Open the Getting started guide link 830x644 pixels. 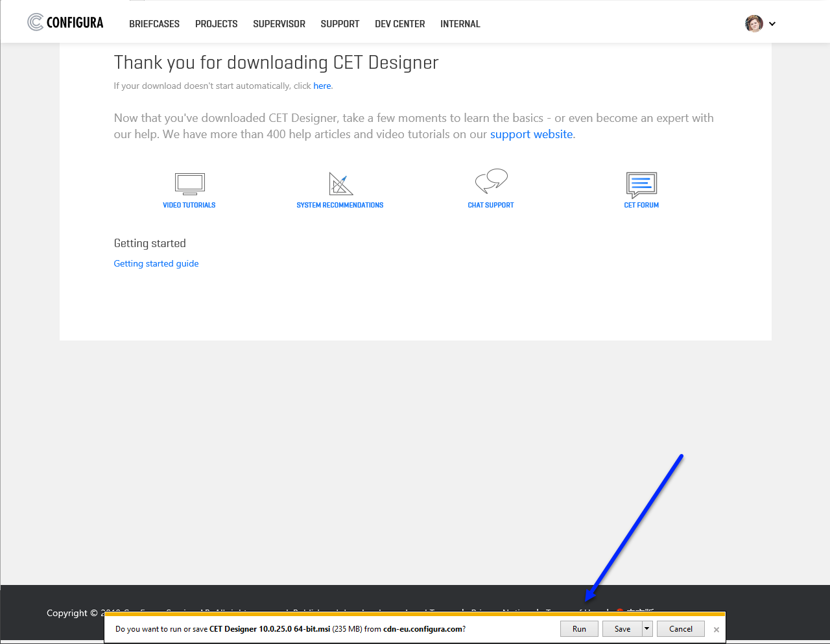(x=156, y=263)
